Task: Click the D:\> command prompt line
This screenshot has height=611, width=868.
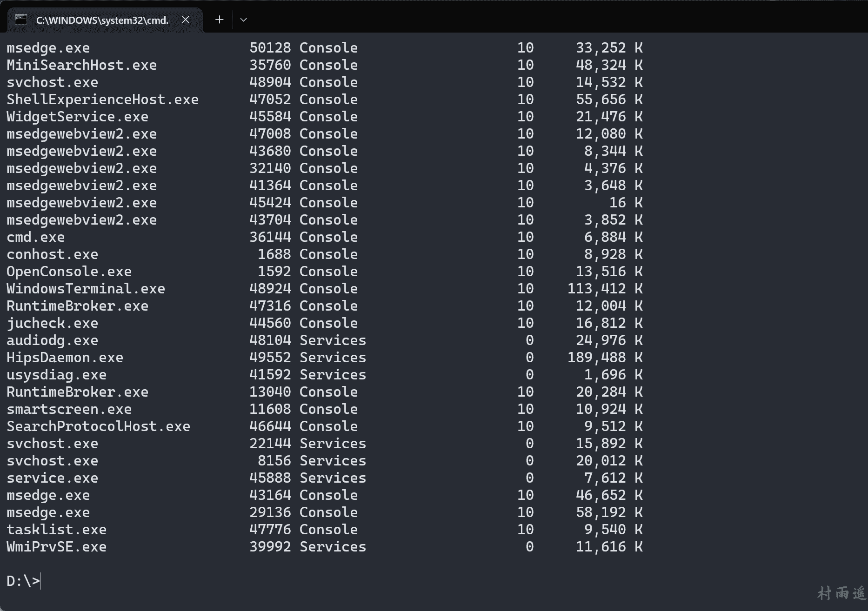Action: click(x=23, y=581)
